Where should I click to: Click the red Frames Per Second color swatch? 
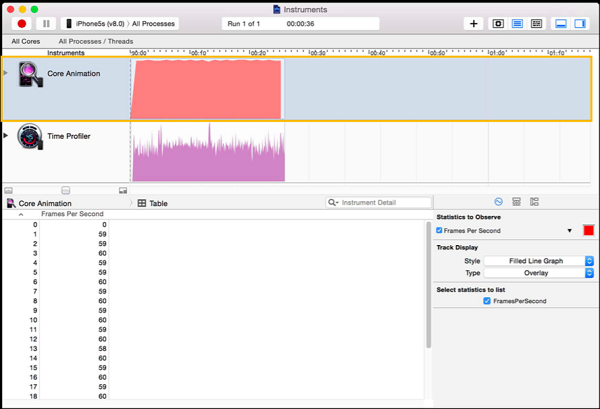pyautogui.click(x=589, y=231)
